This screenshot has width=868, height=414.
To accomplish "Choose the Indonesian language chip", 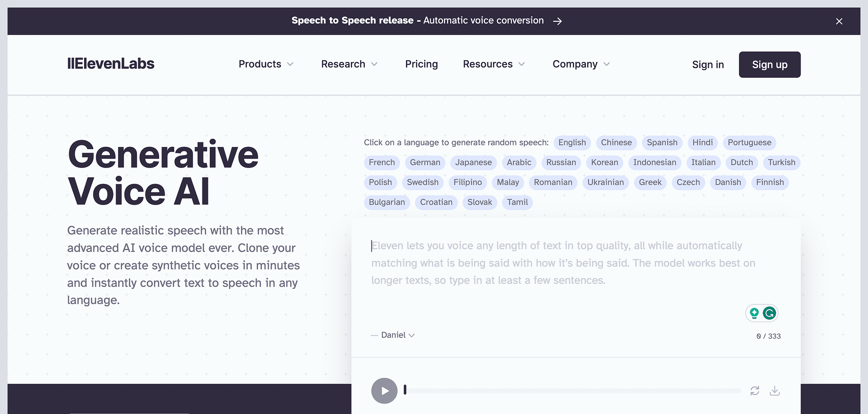I will (655, 162).
